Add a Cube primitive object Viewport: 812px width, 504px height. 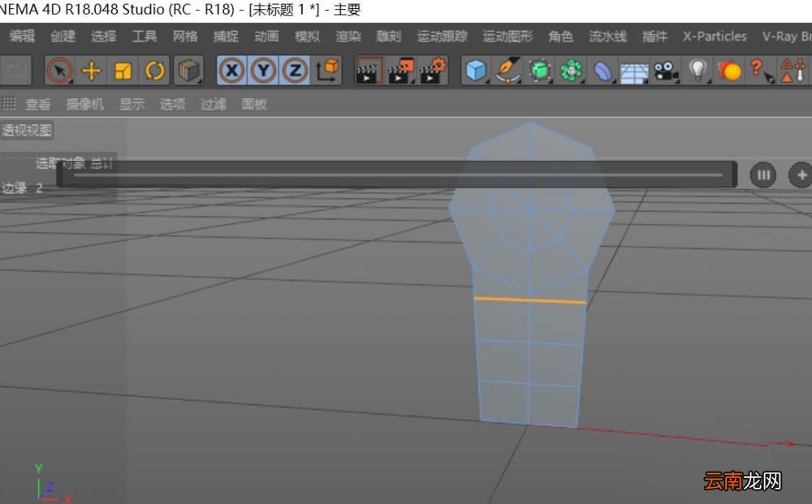tap(476, 71)
